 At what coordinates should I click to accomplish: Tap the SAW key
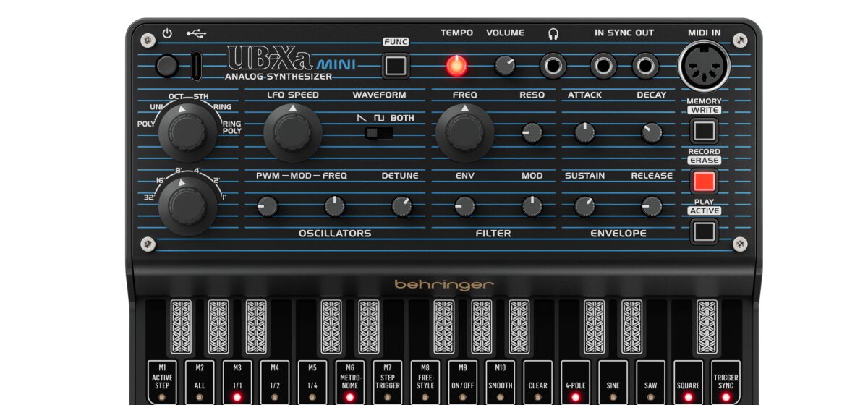point(651,383)
